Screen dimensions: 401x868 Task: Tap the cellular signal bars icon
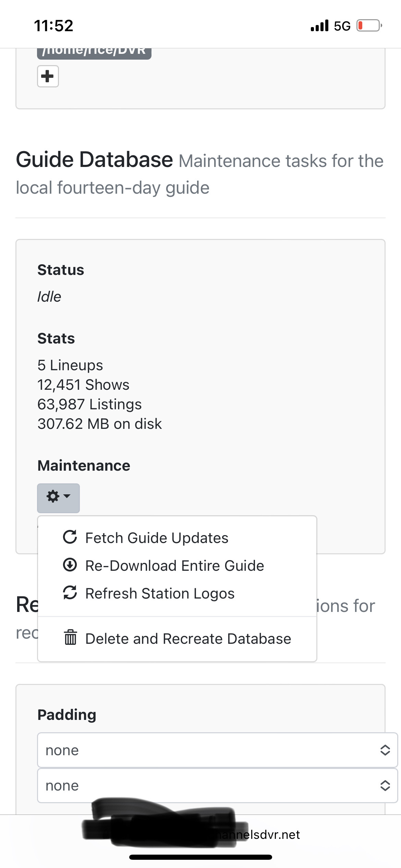[x=319, y=26]
